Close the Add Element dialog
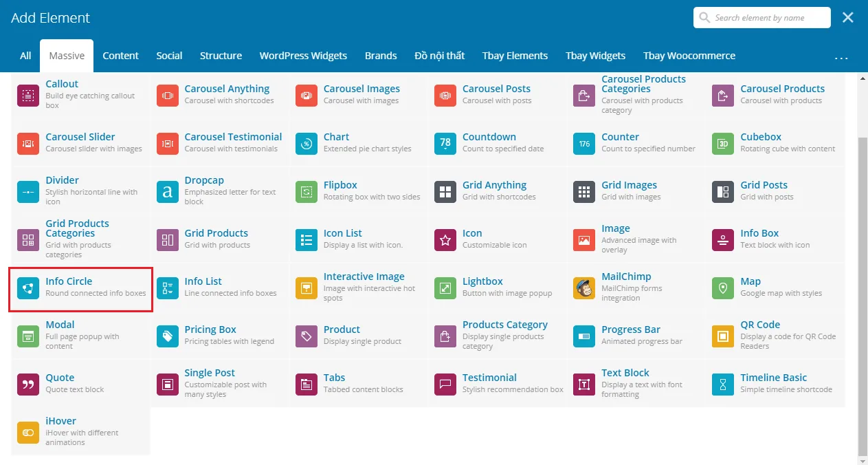This screenshot has height=465, width=868. pyautogui.click(x=848, y=18)
